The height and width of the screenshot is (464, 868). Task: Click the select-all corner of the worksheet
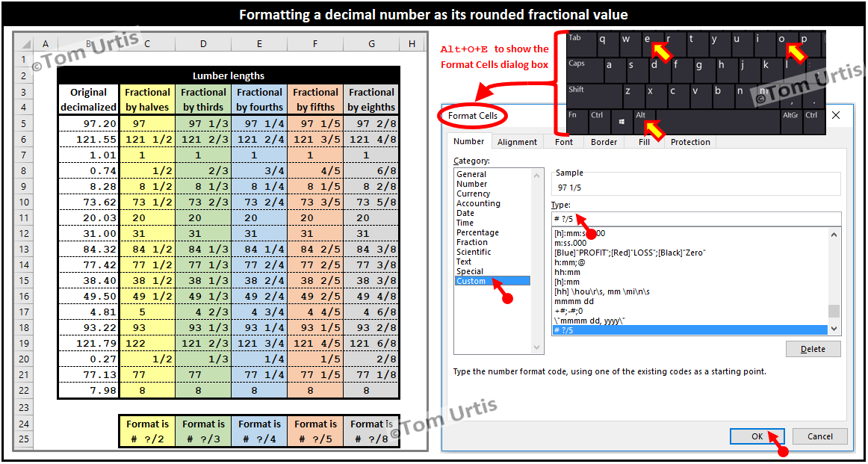tap(23, 44)
